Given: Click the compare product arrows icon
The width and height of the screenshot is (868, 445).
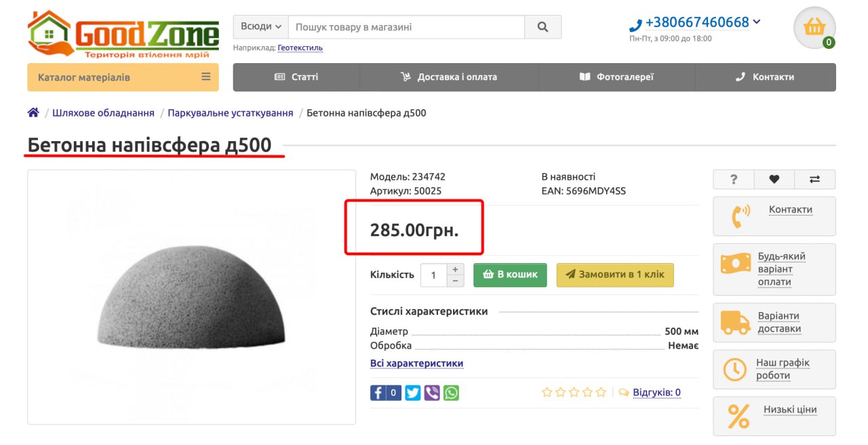Looking at the screenshot, I should pos(814,179).
